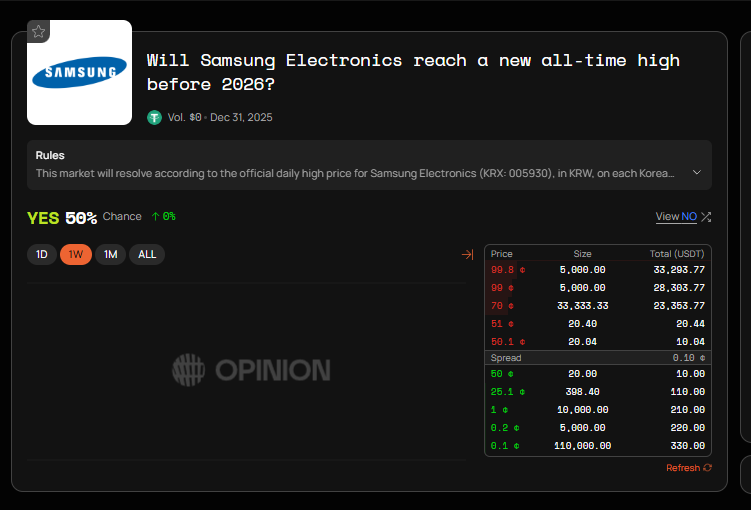
Task: Click the YES 50% chance label
Action: 62,218
